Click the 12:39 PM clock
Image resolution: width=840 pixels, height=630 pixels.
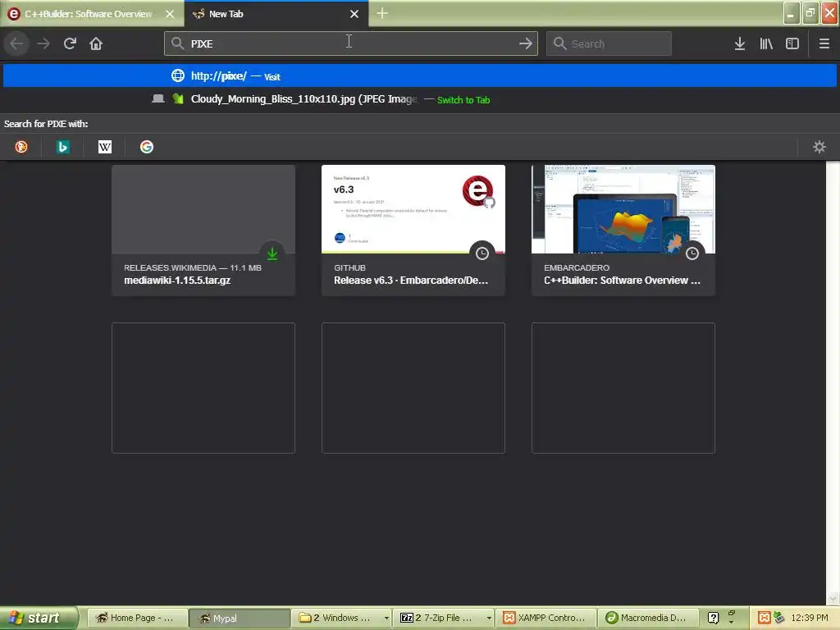click(x=810, y=618)
